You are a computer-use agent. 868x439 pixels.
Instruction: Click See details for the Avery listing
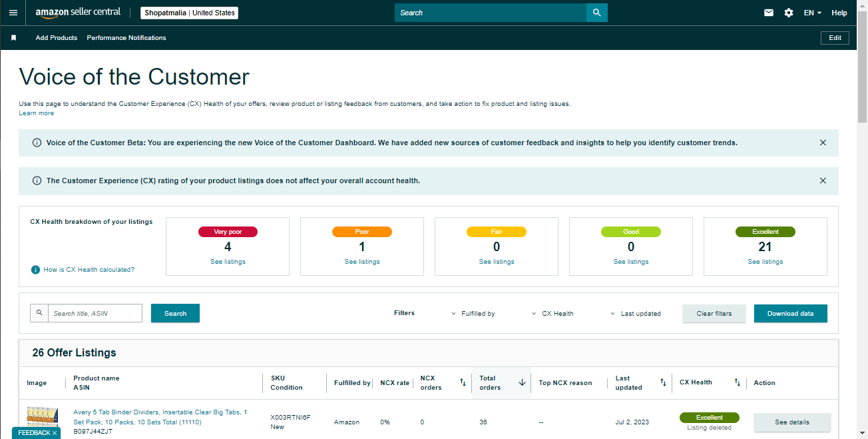[x=792, y=422]
